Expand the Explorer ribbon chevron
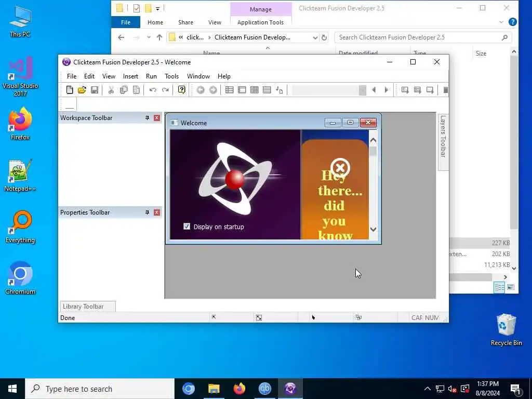Viewport: 532px width, 399px height. point(501,22)
